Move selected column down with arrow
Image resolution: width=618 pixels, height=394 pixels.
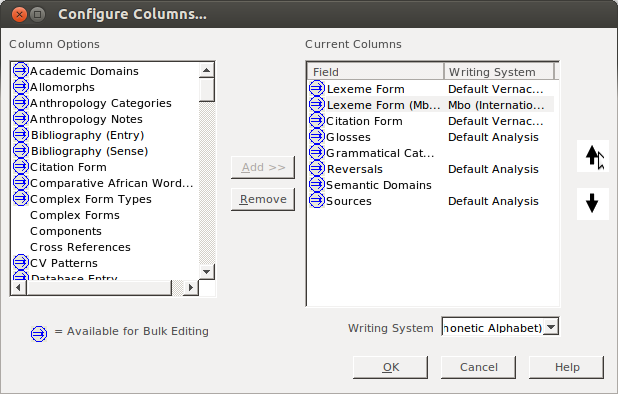[593, 204]
